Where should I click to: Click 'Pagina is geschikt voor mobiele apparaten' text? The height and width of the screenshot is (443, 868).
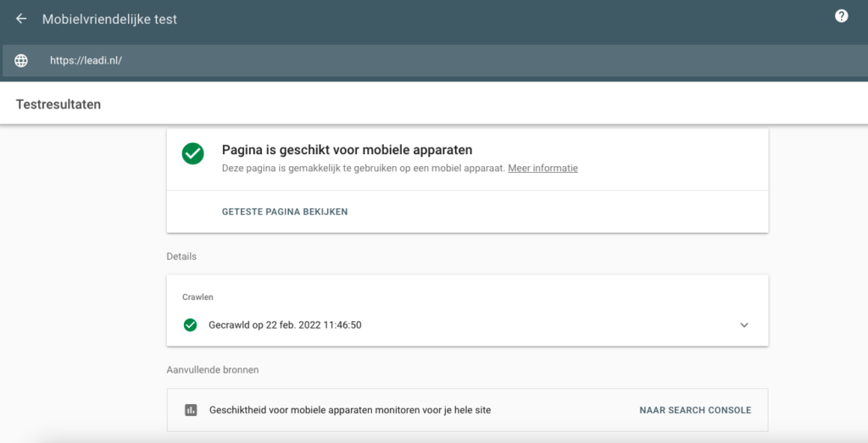click(347, 150)
